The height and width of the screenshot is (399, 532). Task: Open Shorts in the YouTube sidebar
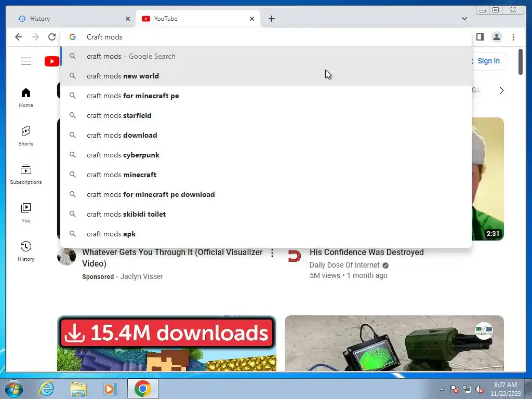click(26, 136)
